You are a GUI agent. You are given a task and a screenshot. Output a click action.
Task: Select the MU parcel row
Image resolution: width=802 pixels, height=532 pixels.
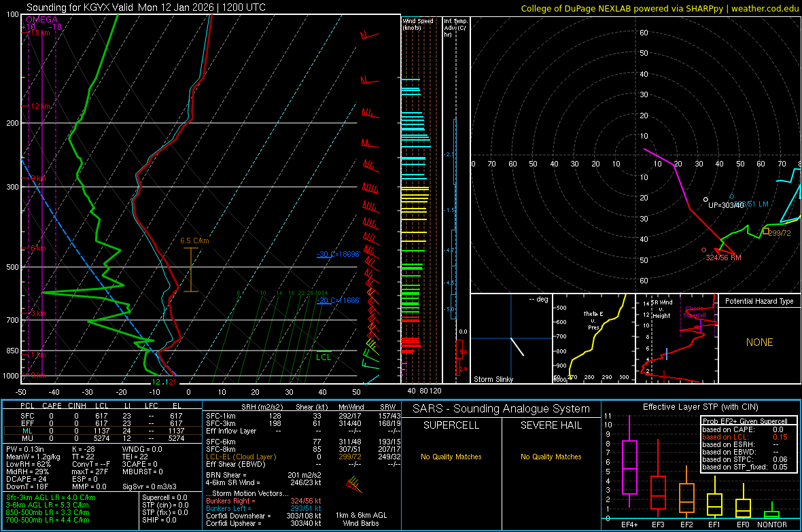102,438
